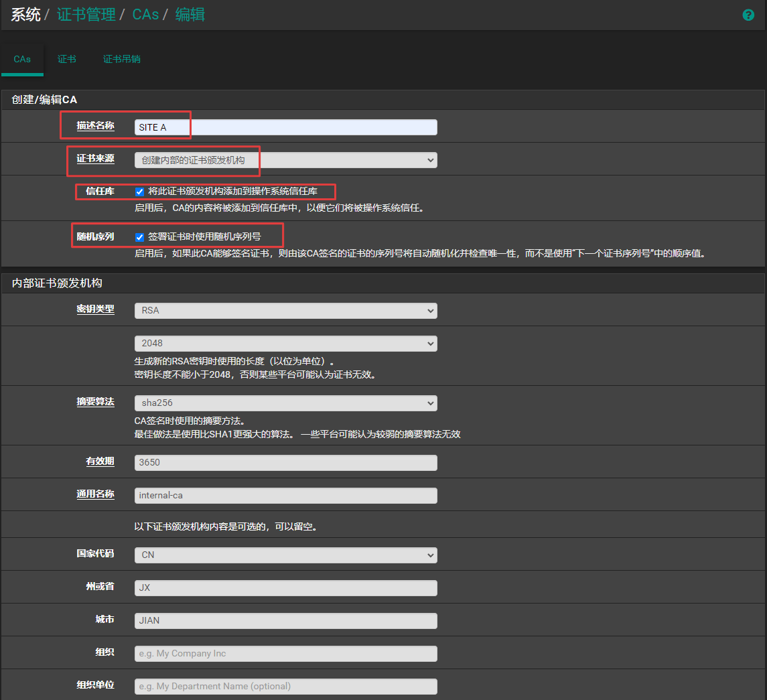767x700 pixels.
Task: Click the 州或省 field containing JX
Action: pyautogui.click(x=285, y=588)
